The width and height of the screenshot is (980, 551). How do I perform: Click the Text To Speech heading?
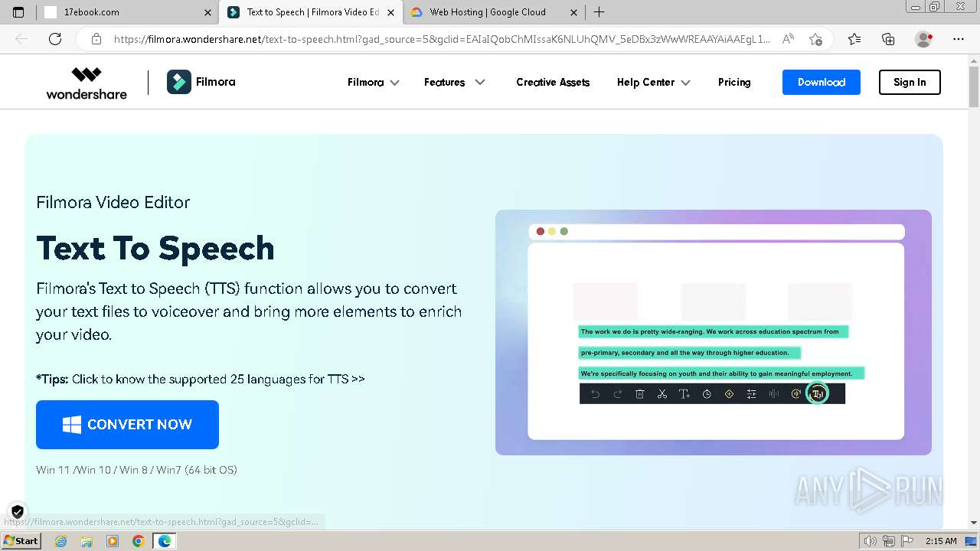click(x=155, y=248)
